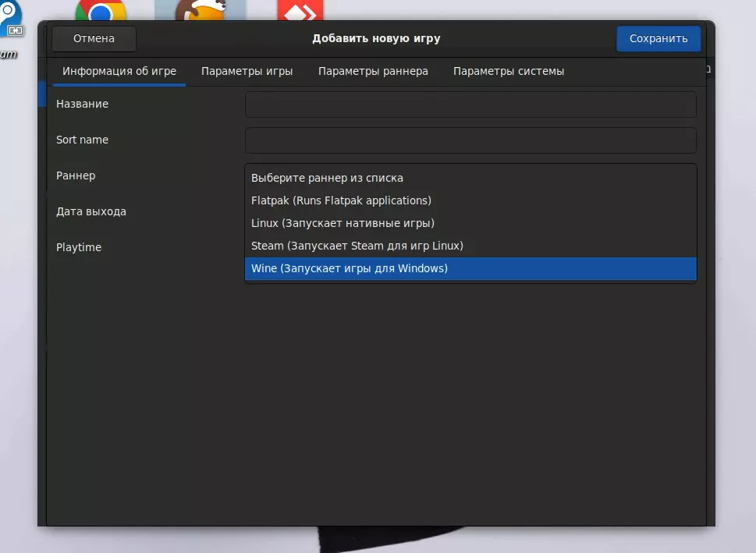Click the Название label
The height and width of the screenshot is (553, 756).
[x=82, y=105]
